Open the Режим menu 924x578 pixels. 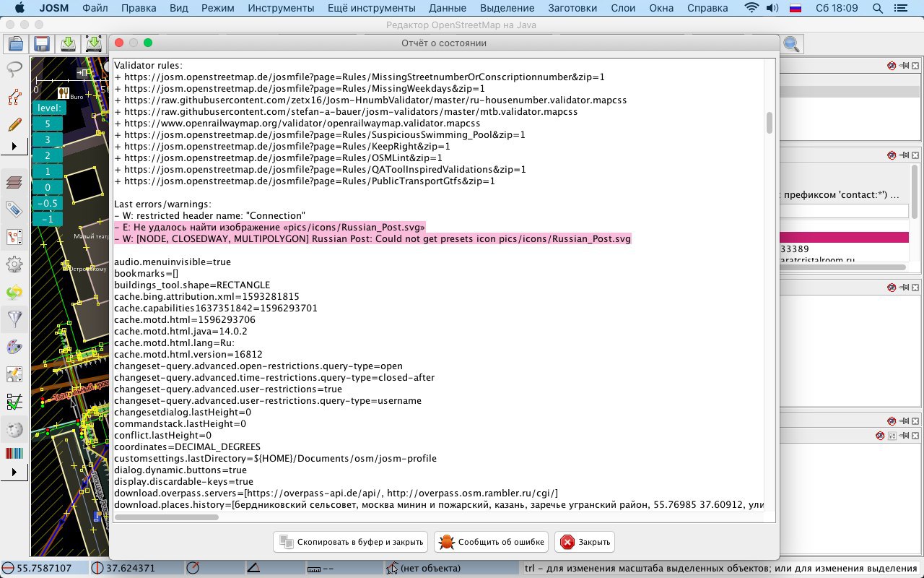(218, 8)
